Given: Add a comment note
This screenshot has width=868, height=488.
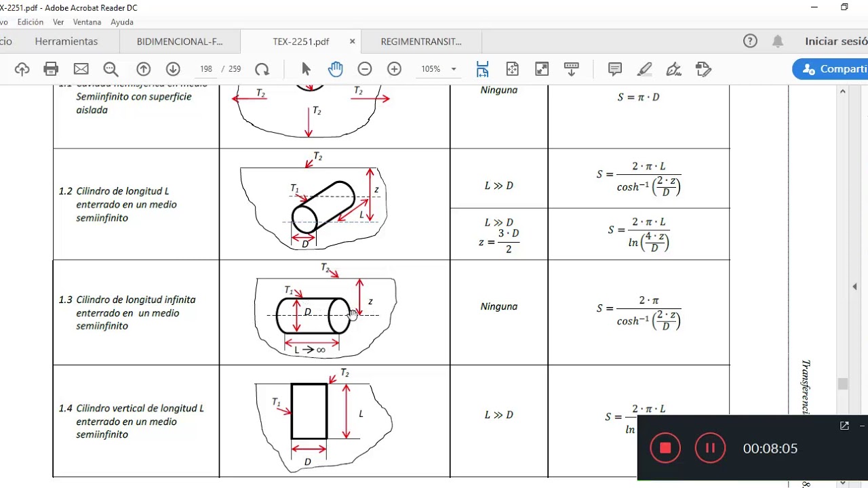Looking at the screenshot, I should tap(615, 69).
